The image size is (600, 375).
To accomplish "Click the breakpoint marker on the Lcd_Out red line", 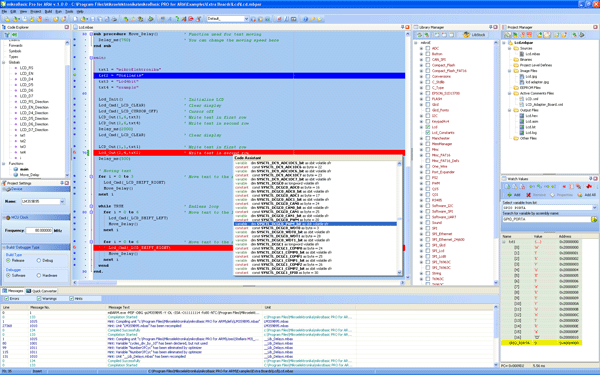I will [75, 152].
